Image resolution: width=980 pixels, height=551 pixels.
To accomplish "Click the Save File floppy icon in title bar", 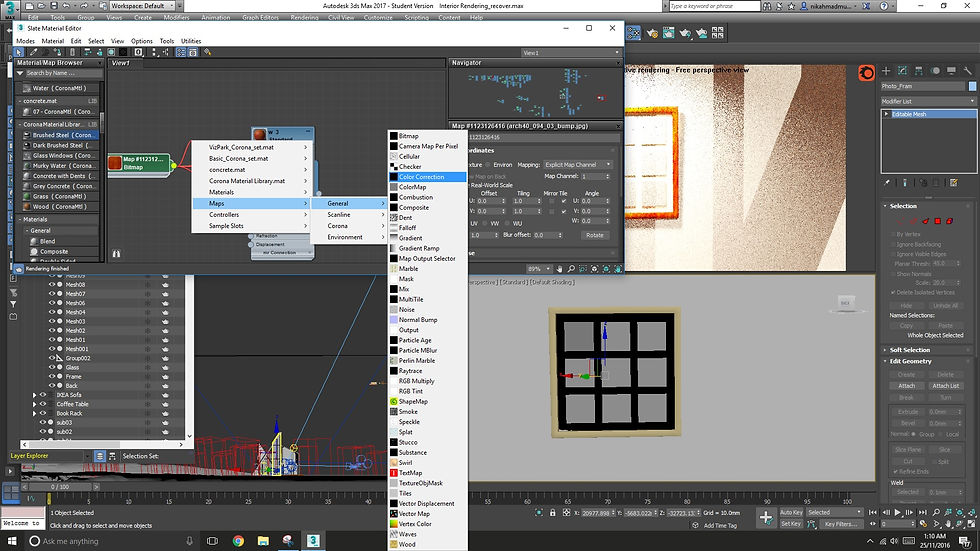I will 52,6.
